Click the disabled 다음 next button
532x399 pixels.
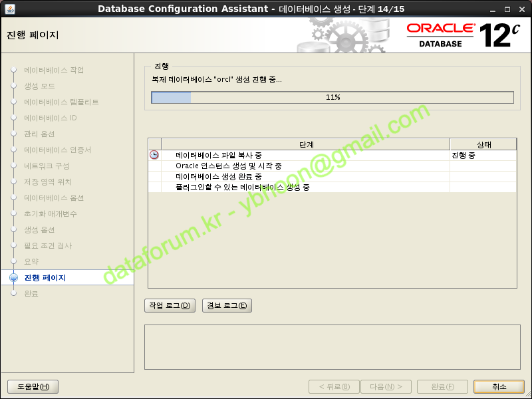click(386, 387)
